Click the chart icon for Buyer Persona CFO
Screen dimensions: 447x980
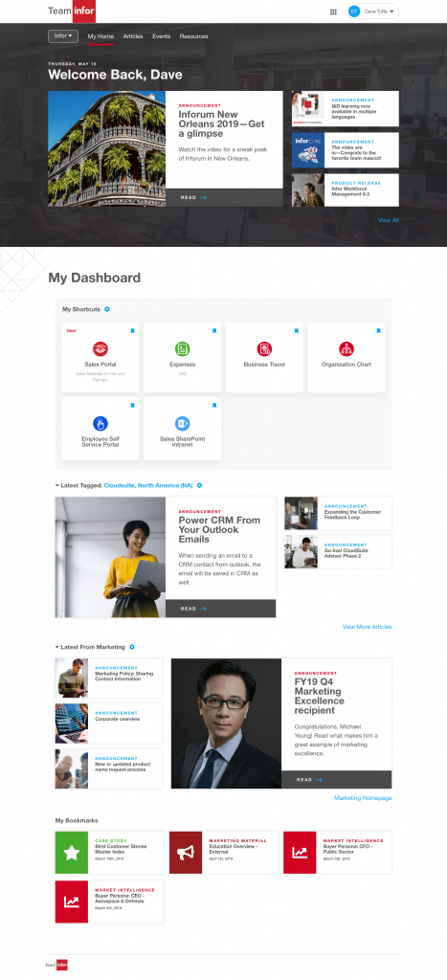coord(300,852)
